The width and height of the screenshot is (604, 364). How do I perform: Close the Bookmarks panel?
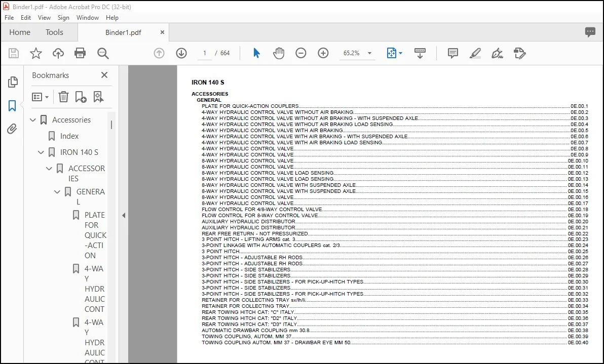point(104,75)
